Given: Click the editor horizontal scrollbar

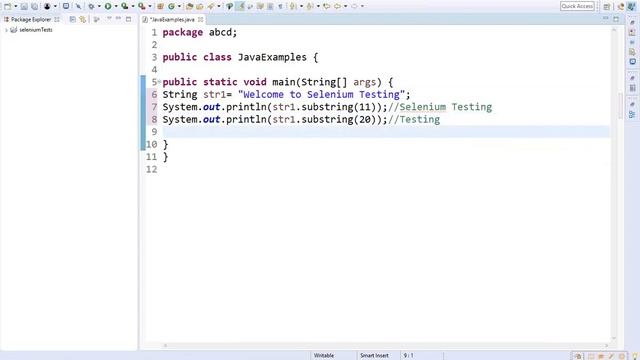Looking at the screenshot, I should tap(385, 346).
